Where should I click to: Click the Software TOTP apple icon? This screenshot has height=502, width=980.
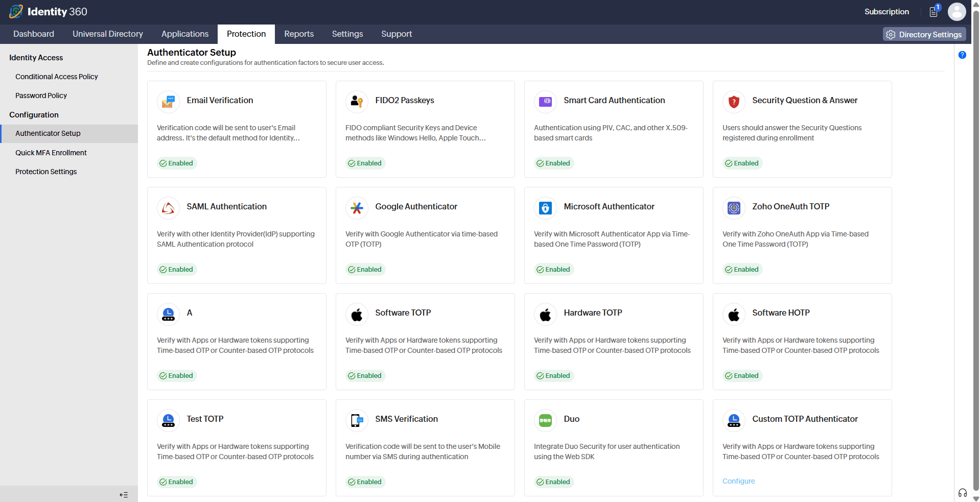point(357,314)
